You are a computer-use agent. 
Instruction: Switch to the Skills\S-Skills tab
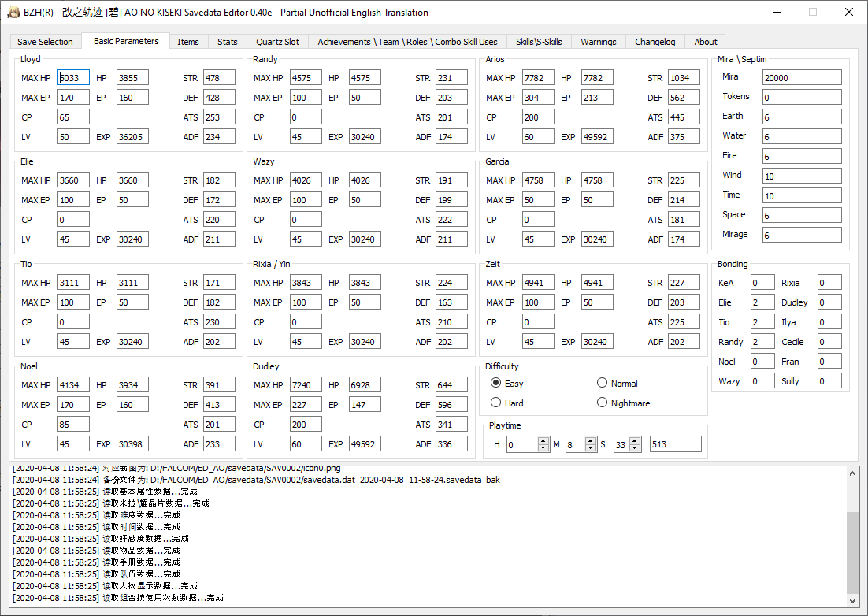point(539,42)
